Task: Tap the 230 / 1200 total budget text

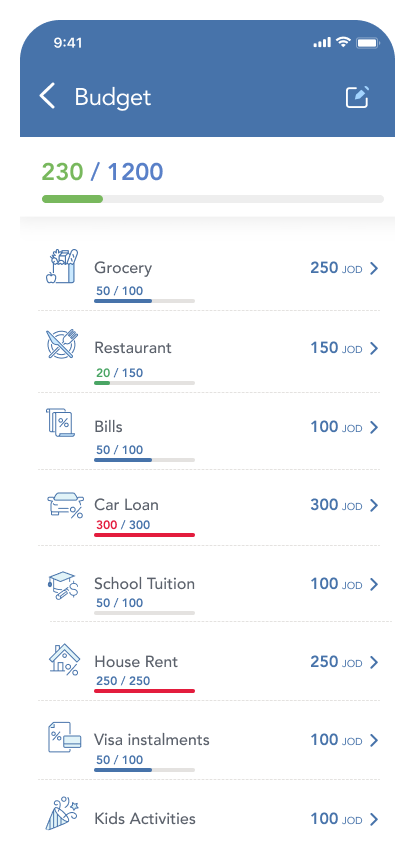Action: point(103,172)
